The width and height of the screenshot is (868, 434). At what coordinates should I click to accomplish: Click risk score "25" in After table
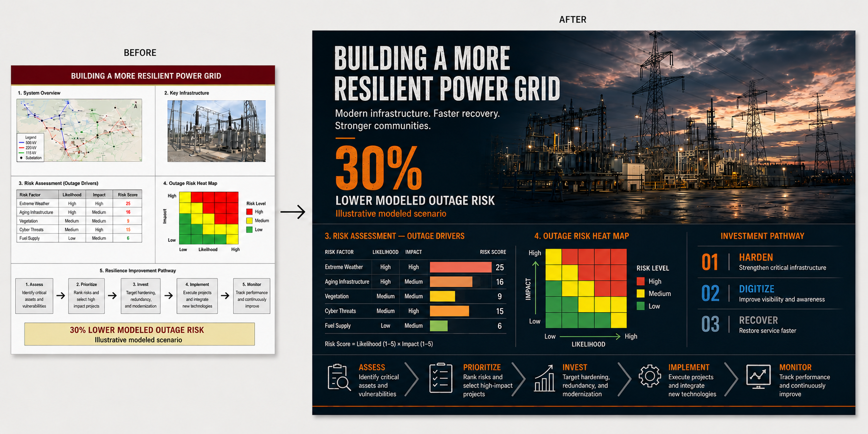coord(500,267)
